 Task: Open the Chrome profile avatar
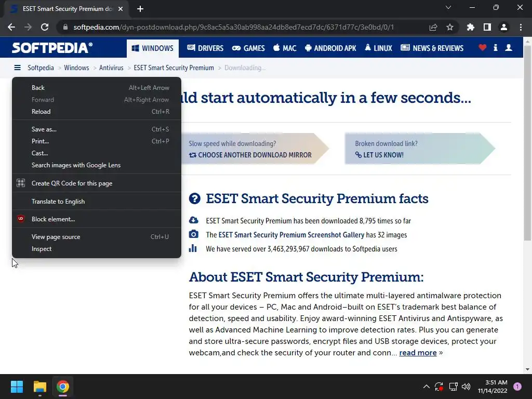pyautogui.click(x=504, y=27)
